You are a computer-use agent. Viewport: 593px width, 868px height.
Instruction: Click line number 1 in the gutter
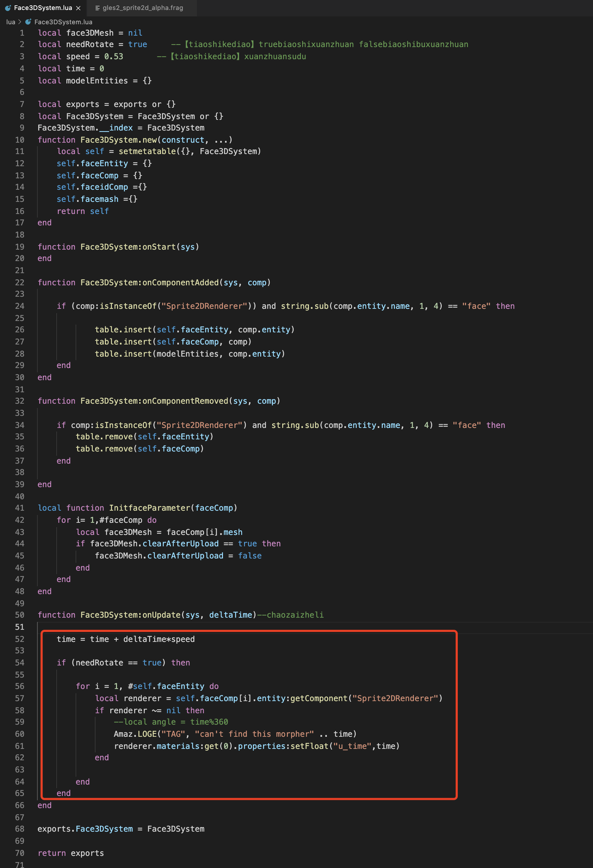coord(22,33)
